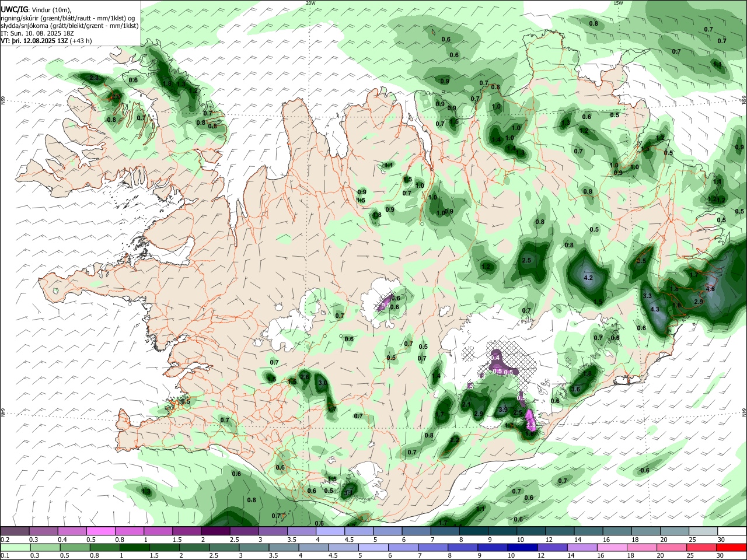The width and height of the screenshot is (747, 560).
Task: Pick the dark blue swatch labeled 10 in rain legend
Action: 521,547
